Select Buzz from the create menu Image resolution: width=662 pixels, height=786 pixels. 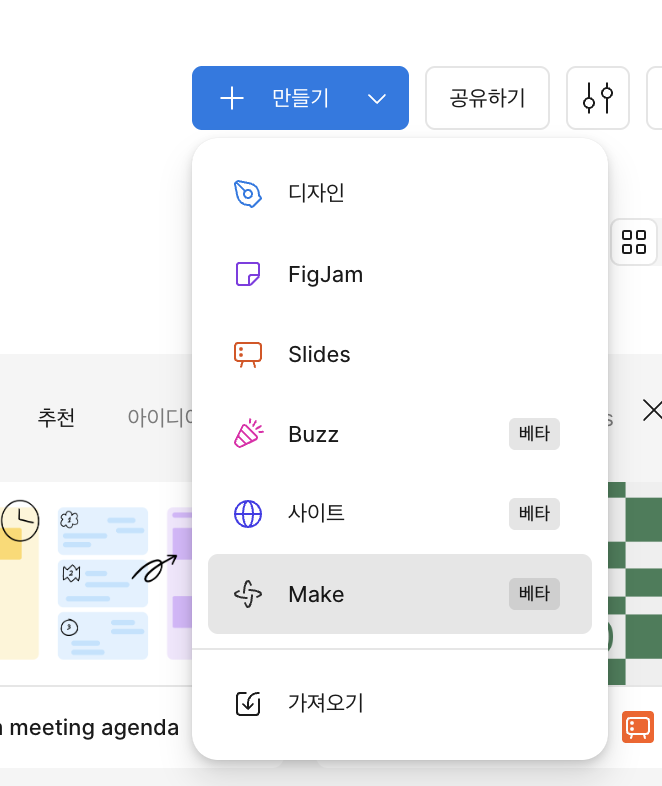click(400, 434)
